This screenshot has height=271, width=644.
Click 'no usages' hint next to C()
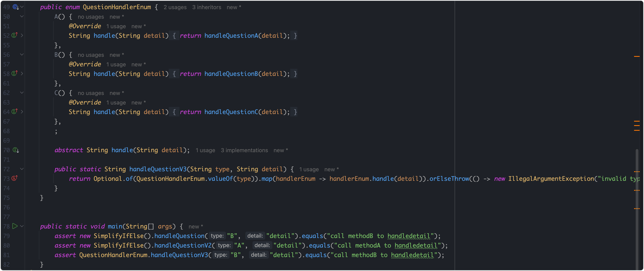coord(91,93)
